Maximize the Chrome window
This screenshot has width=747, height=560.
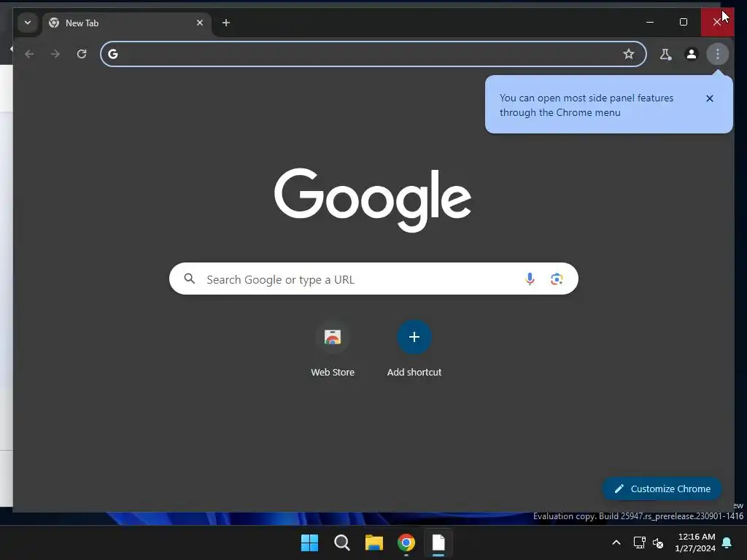[x=683, y=22]
